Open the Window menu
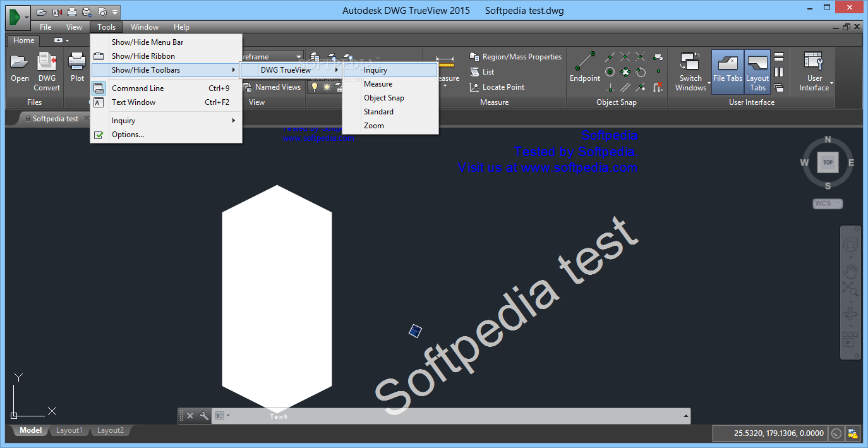Image resolution: width=868 pixels, height=448 pixels. coord(145,27)
